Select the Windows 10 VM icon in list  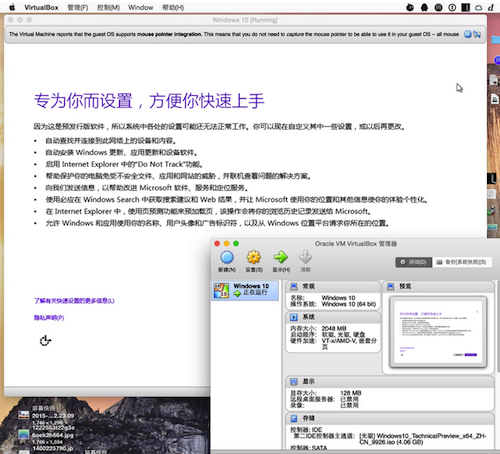click(221, 290)
